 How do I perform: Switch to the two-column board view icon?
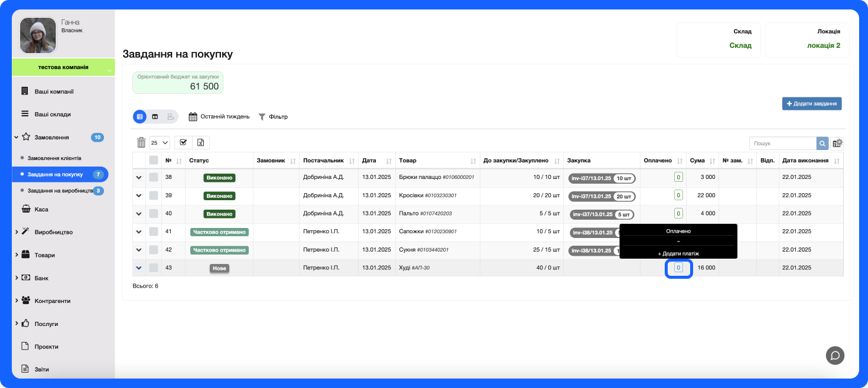[155, 117]
